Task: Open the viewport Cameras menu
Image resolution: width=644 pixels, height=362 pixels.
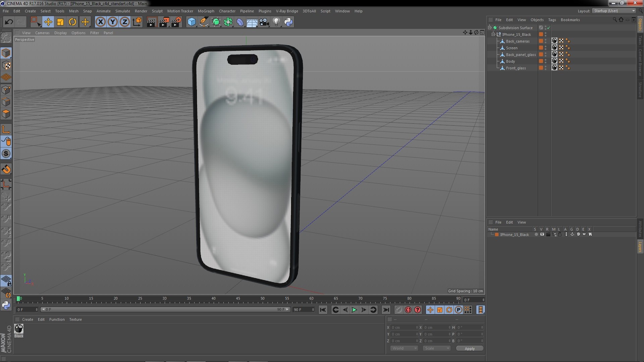Action: 42,33
